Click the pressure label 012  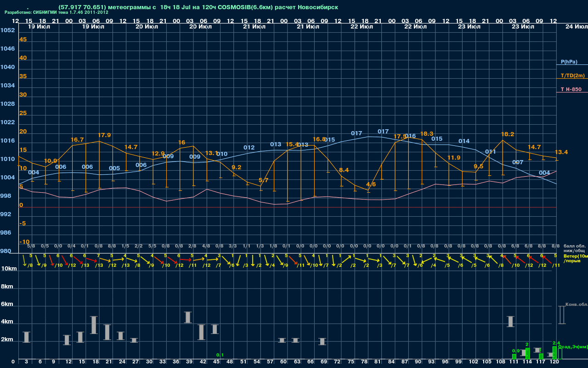pos(249,148)
